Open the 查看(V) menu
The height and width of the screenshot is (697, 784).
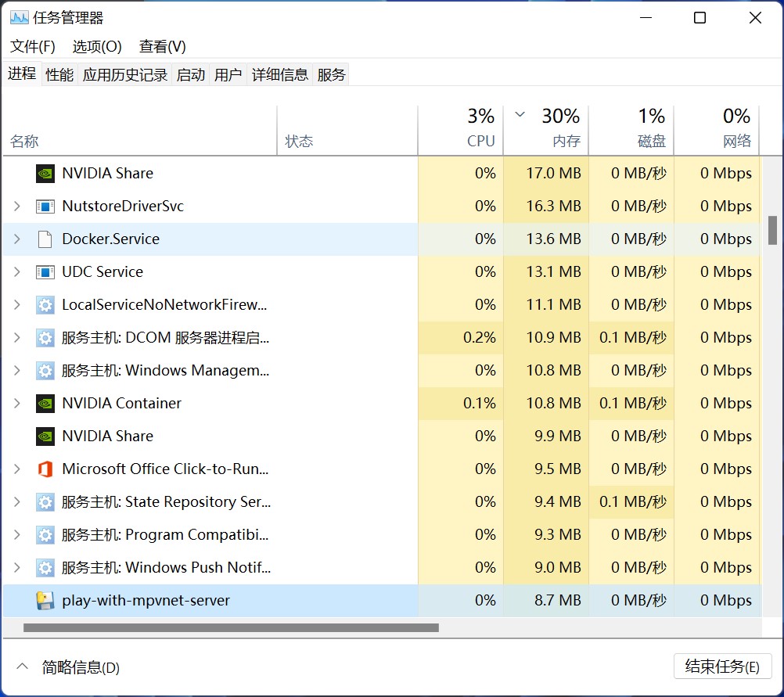pos(163,46)
